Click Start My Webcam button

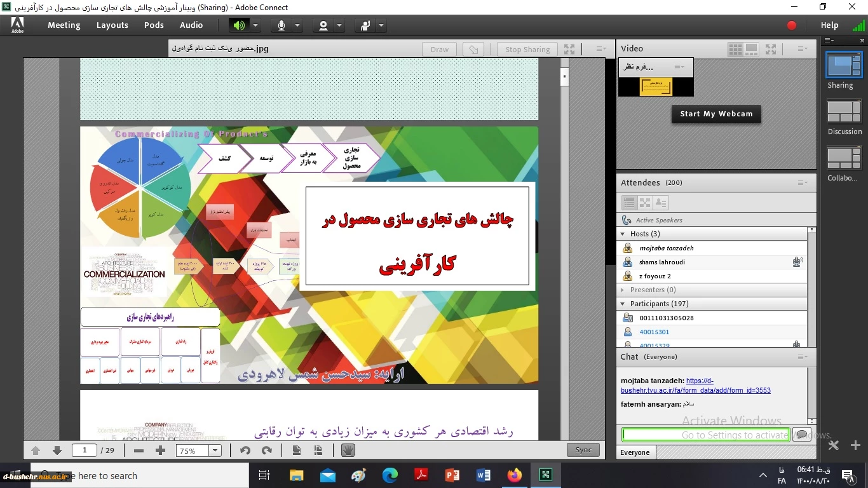(716, 114)
